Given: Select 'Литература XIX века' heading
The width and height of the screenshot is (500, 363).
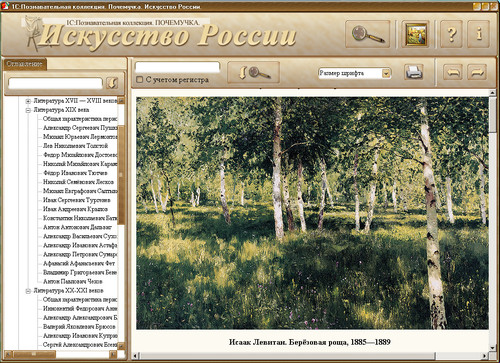Looking at the screenshot, I should point(61,110).
